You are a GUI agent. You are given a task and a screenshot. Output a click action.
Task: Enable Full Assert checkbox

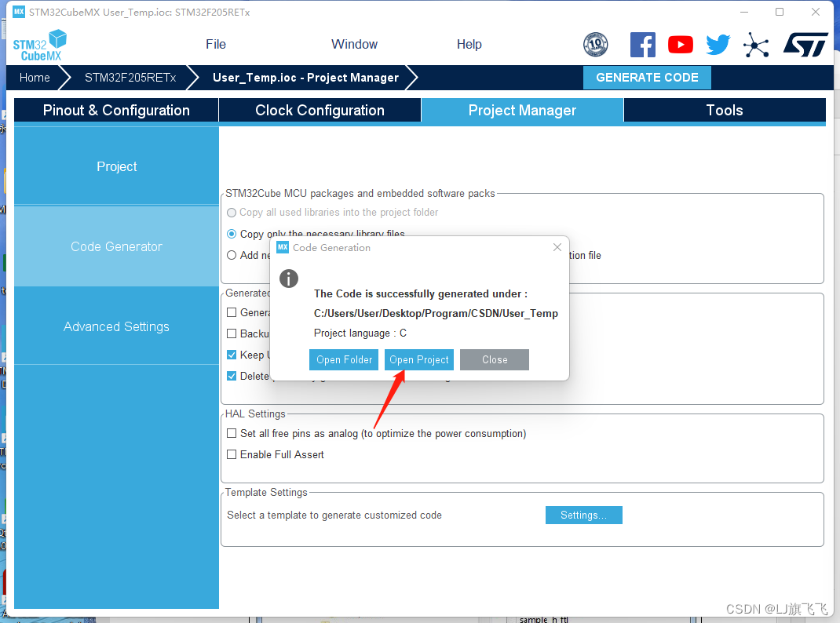point(232,454)
